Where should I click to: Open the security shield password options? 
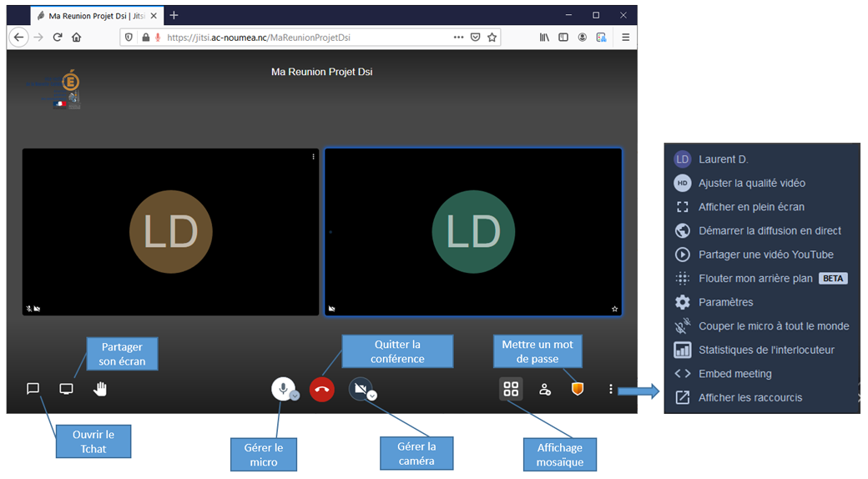578,390
